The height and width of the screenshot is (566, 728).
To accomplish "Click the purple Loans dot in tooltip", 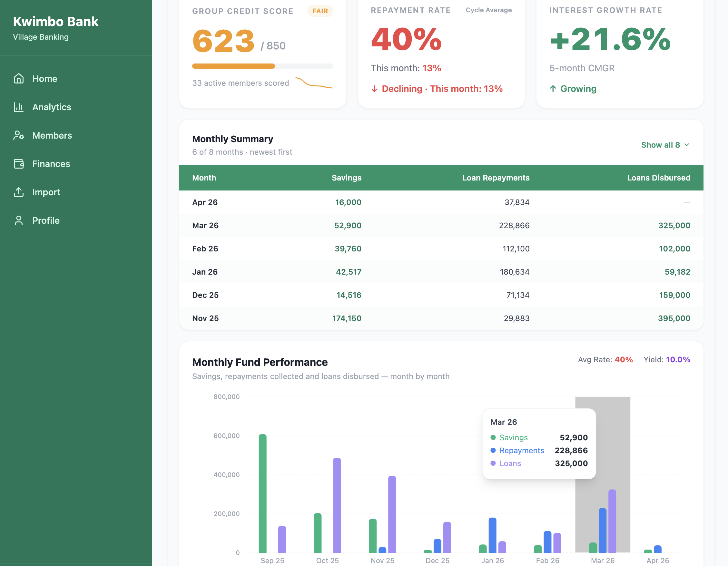I will click(493, 464).
